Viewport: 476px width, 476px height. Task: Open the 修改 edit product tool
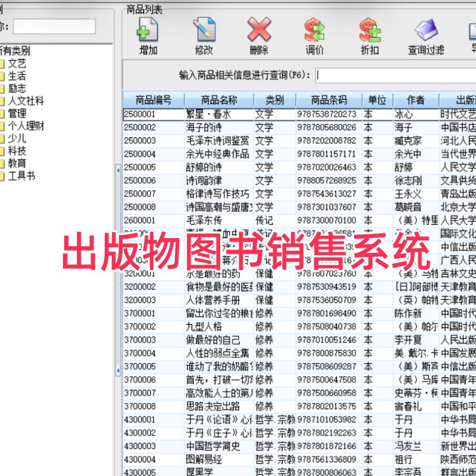pos(204,36)
